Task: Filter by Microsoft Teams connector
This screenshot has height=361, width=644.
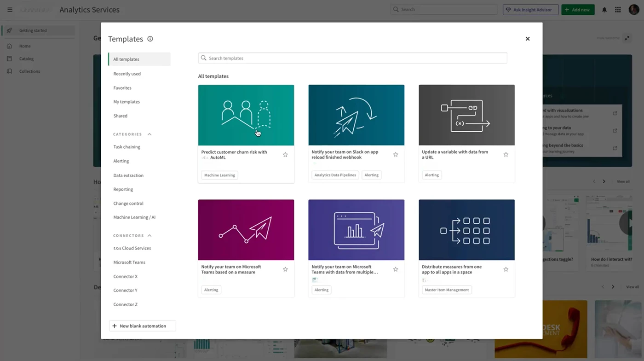Action: (x=129, y=262)
